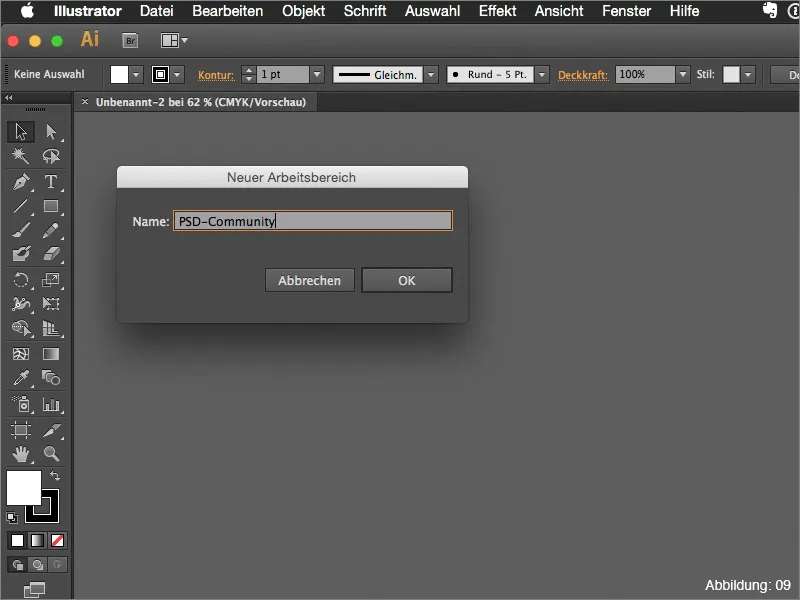Select the Blend tool
Image resolution: width=800 pixels, height=600 pixels.
51,378
